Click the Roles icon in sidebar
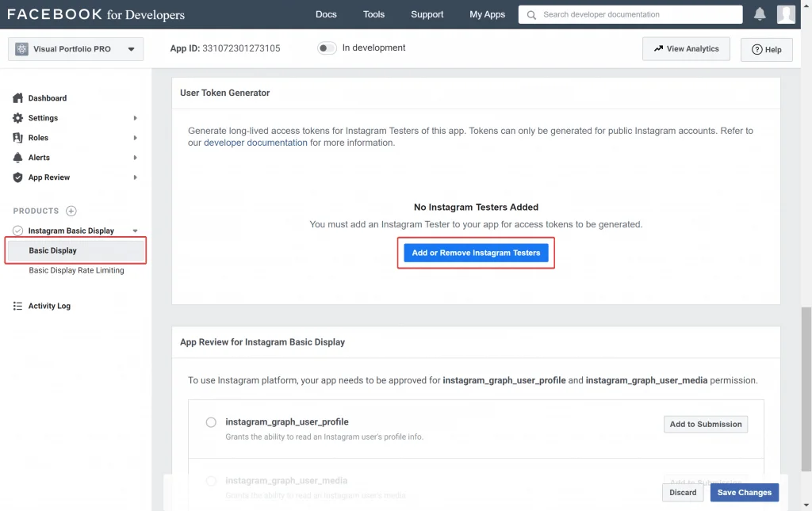Image resolution: width=812 pixels, height=511 pixels. tap(17, 138)
